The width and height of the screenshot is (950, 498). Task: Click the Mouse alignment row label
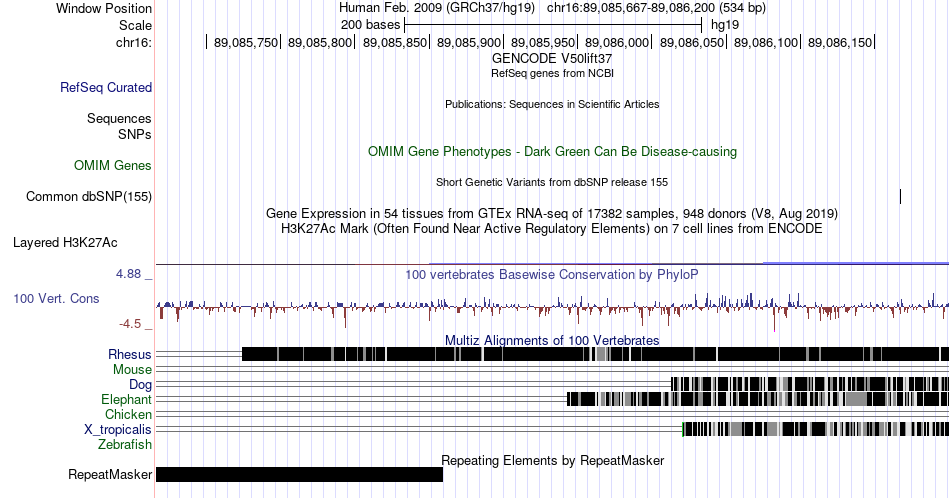click(x=132, y=370)
